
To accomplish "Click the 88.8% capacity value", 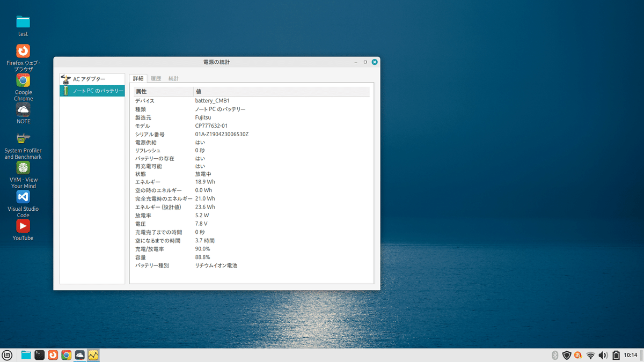I will click(x=203, y=257).
